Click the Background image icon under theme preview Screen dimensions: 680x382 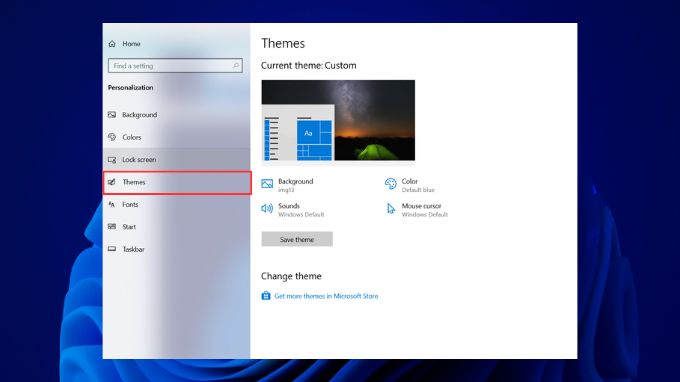pos(267,184)
